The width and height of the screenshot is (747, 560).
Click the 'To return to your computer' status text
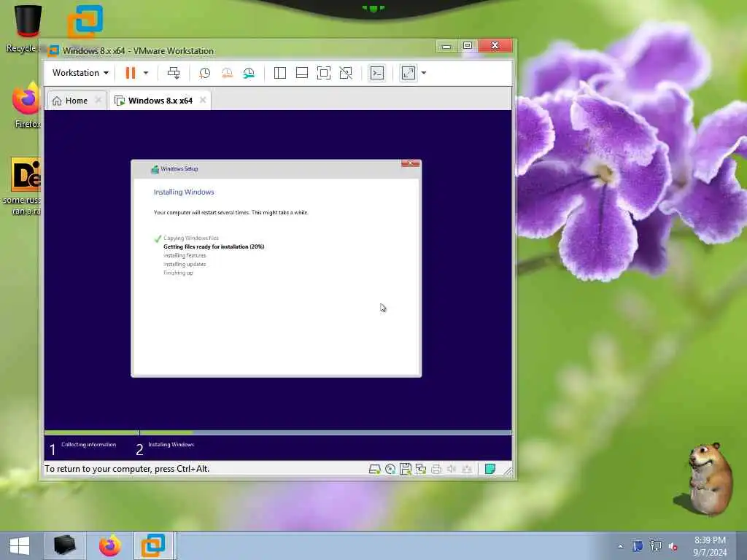point(127,469)
